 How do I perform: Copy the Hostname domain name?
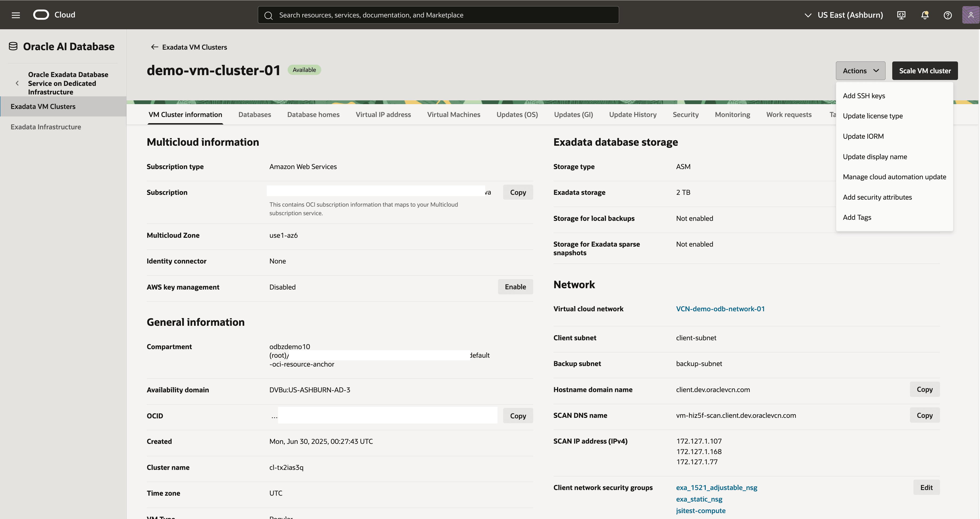(924, 389)
